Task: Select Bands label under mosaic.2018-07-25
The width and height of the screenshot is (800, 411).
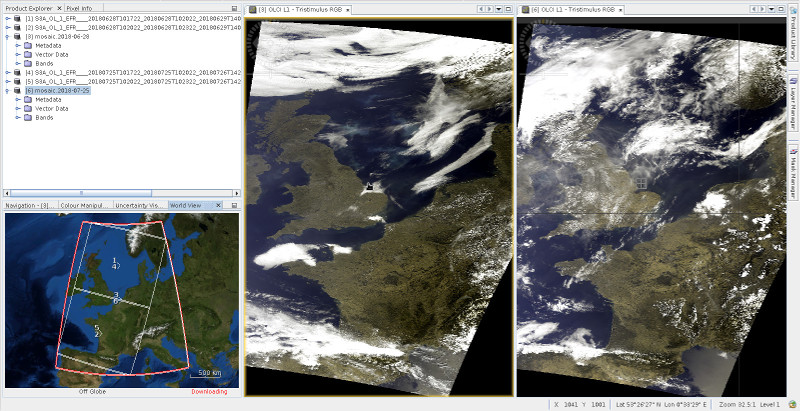Action: pos(44,117)
